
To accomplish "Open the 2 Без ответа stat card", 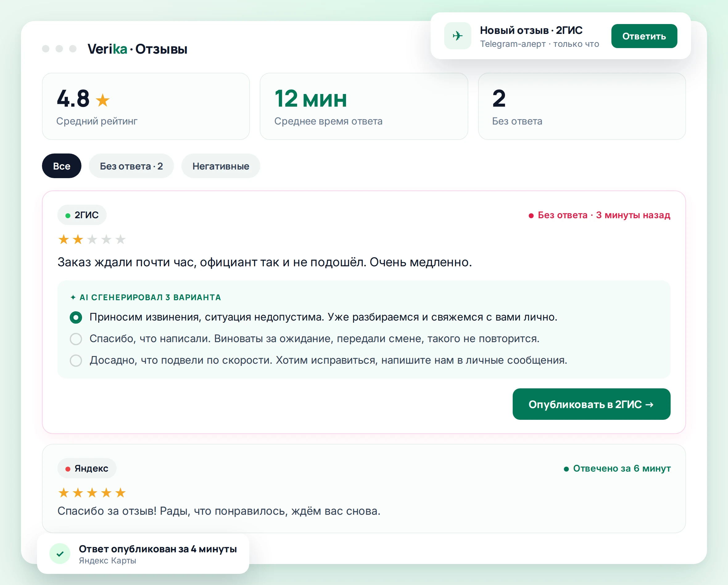I will (x=582, y=106).
